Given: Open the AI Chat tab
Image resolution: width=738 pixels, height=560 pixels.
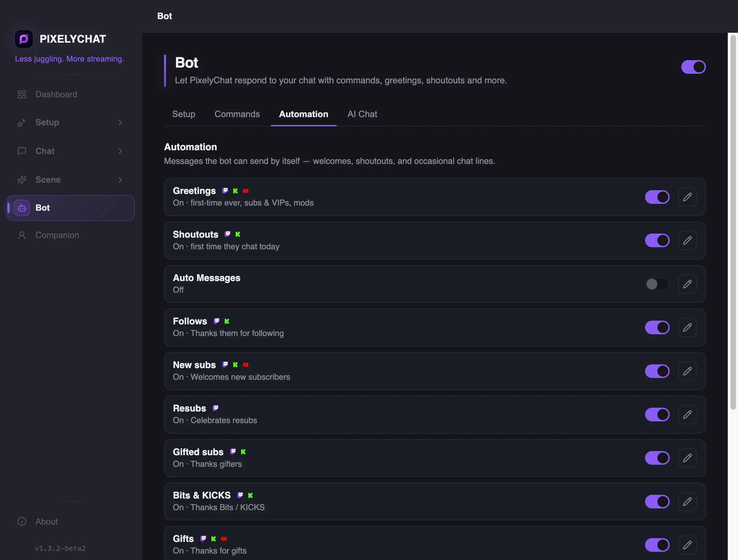Looking at the screenshot, I should coord(362,114).
